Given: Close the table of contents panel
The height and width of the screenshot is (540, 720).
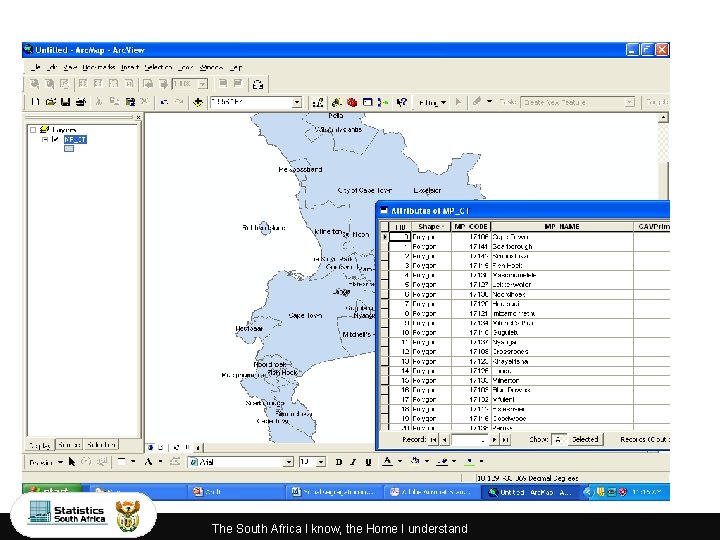Looking at the screenshot, I should pos(139,118).
